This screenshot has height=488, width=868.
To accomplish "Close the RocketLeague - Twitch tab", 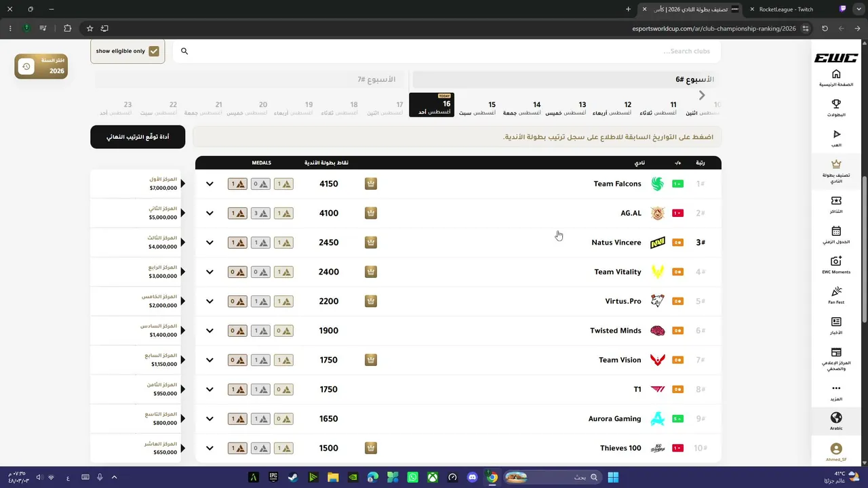I will pyautogui.click(x=752, y=9).
